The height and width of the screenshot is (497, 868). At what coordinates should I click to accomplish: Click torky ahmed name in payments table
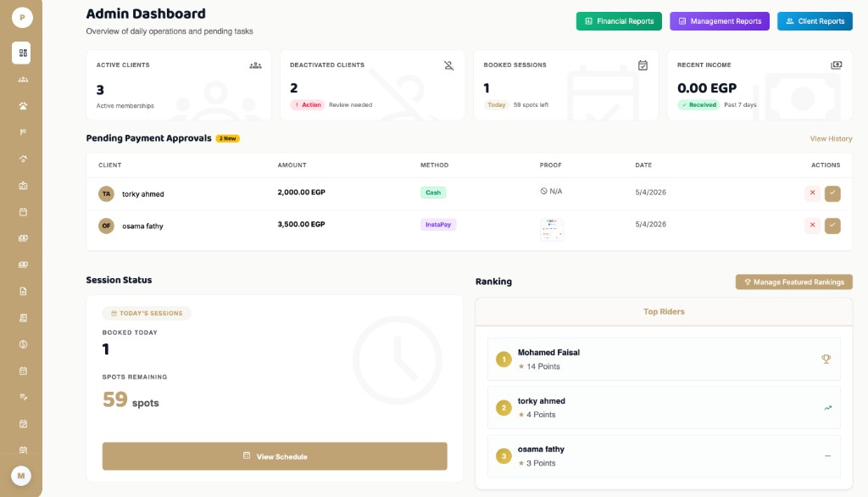[142, 194]
